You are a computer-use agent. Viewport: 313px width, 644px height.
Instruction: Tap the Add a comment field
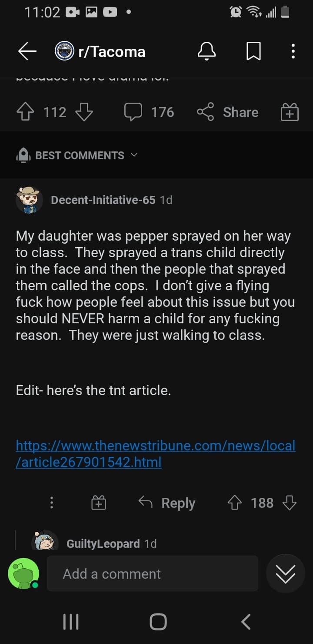point(152,574)
